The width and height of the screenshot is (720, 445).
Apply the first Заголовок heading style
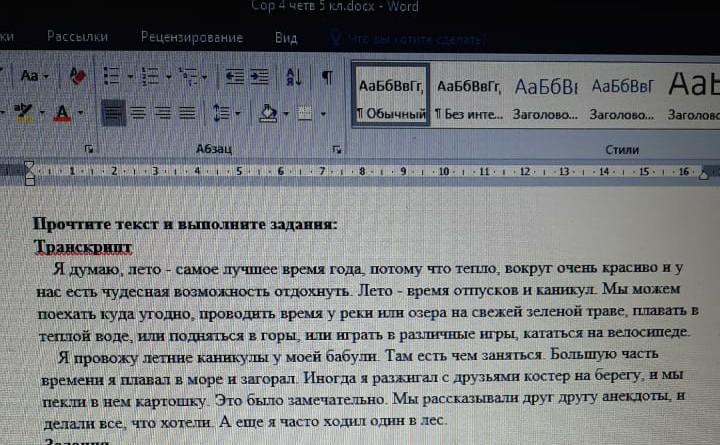click(545, 98)
